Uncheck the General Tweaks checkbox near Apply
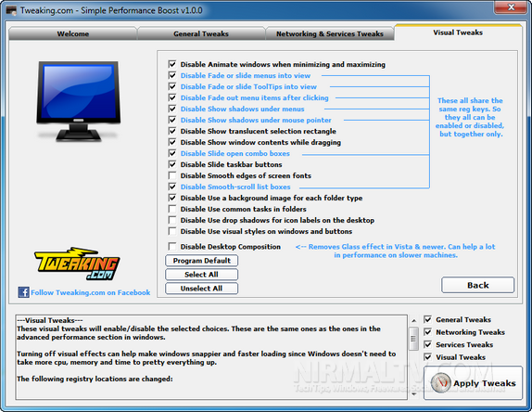This screenshot has width=532, height=412. point(428,319)
